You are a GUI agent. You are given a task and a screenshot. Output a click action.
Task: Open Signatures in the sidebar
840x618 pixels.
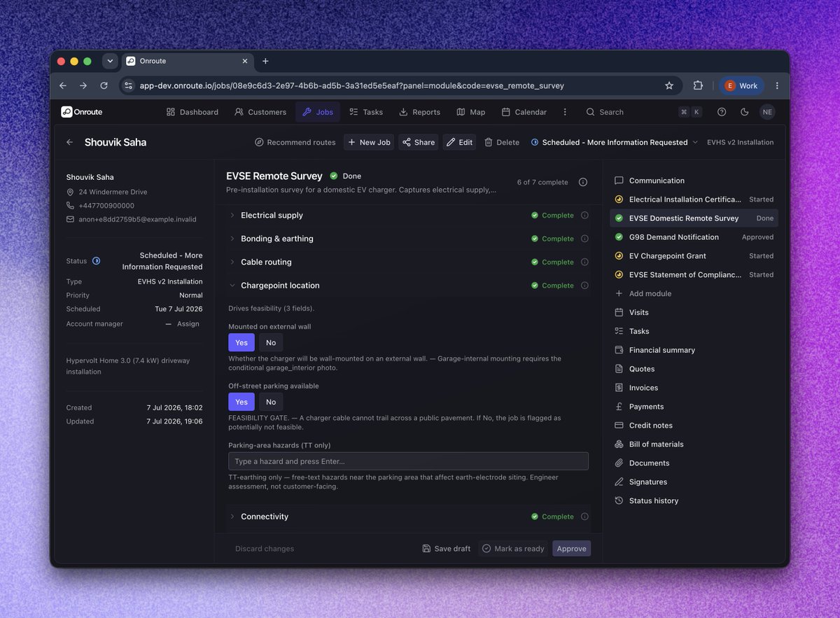[694, 482]
